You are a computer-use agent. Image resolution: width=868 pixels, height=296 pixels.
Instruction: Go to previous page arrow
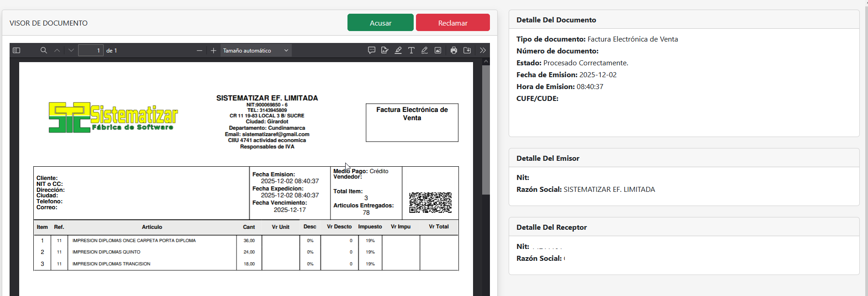(57, 50)
